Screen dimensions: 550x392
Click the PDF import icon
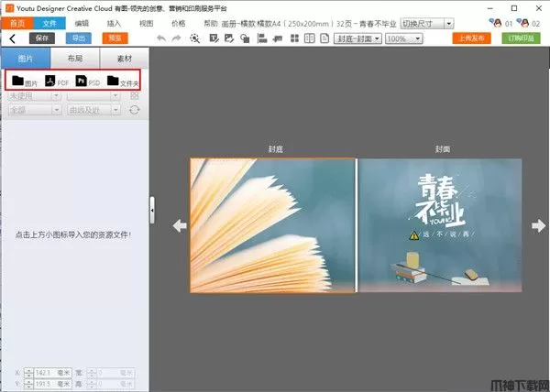click(x=50, y=81)
